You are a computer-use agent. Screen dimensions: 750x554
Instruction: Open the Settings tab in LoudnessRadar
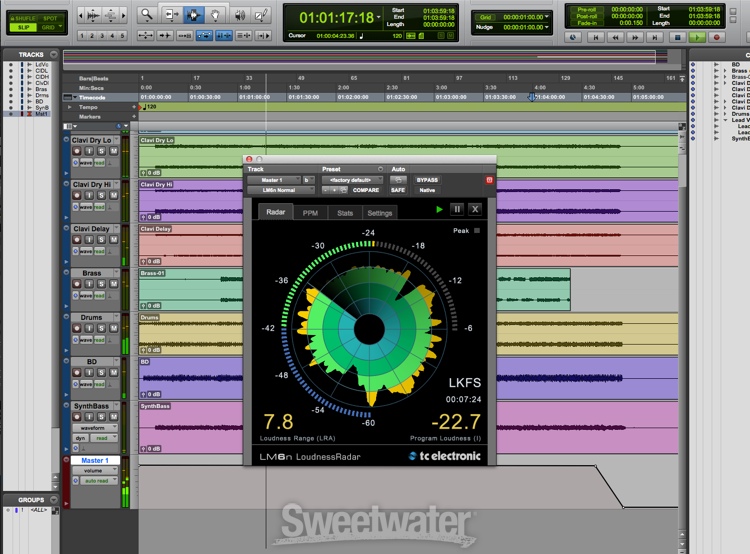coord(380,213)
